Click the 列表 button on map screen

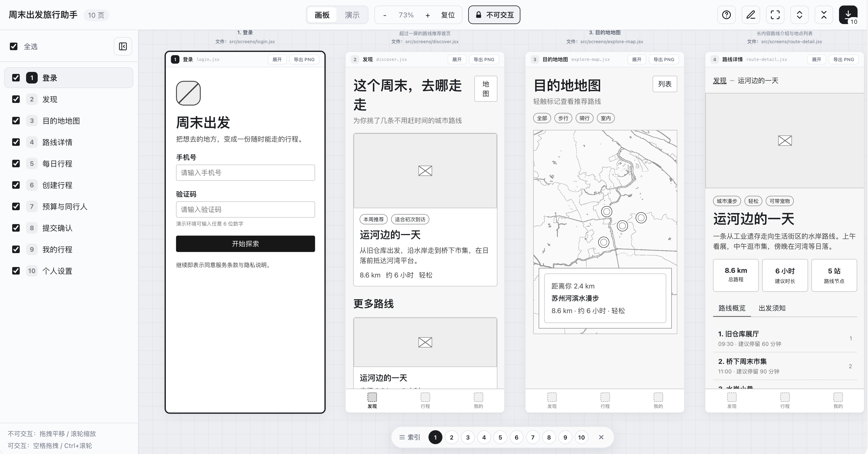(665, 84)
